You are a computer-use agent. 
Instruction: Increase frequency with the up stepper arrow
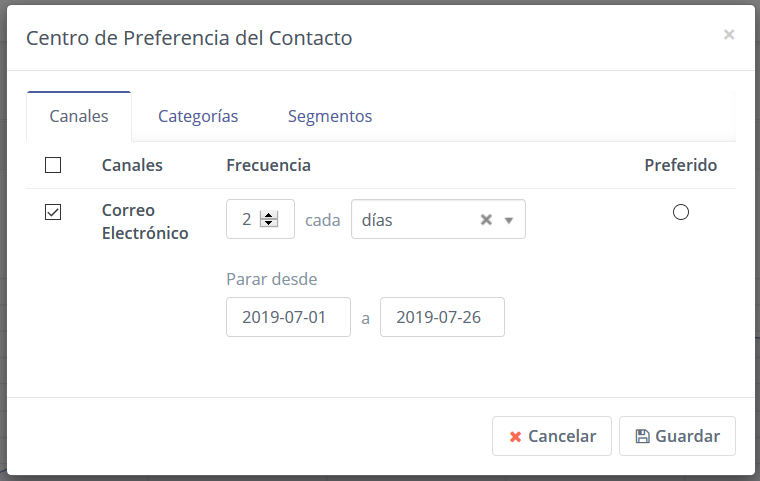point(268,215)
